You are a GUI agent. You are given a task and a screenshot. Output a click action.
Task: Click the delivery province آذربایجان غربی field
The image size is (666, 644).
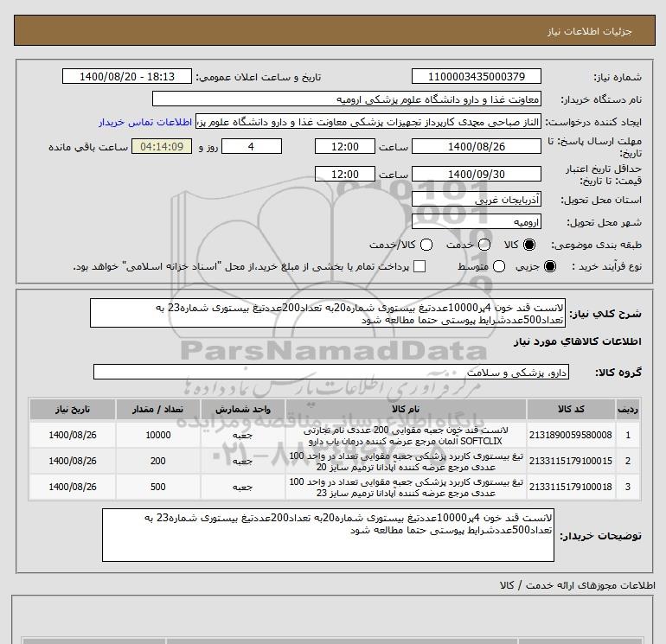click(476, 199)
